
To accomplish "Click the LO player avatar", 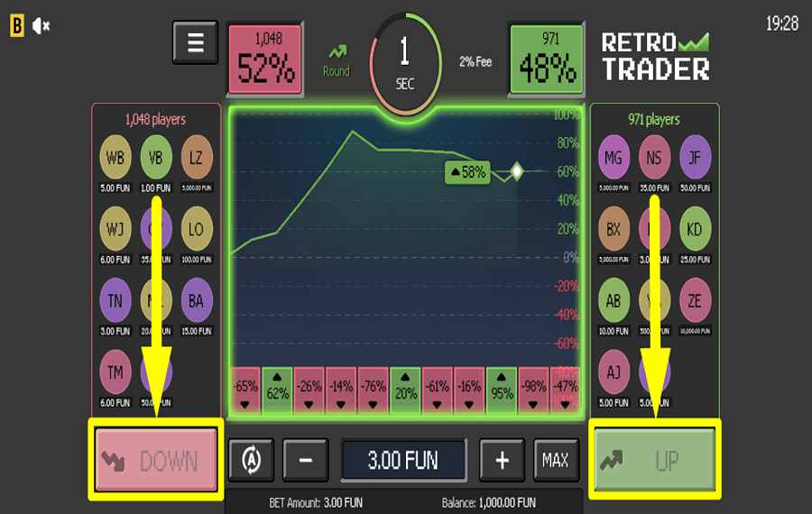I will click(197, 229).
